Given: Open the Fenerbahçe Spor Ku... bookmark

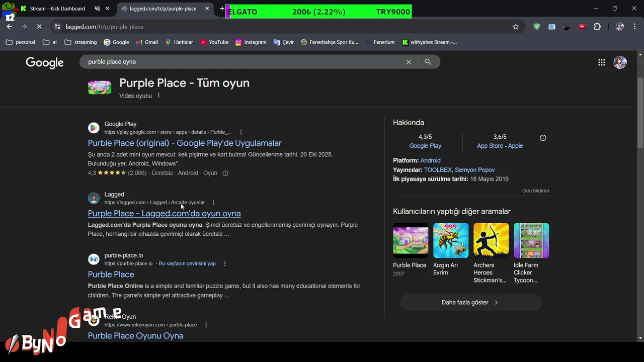Looking at the screenshot, I should [x=330, y=42].
